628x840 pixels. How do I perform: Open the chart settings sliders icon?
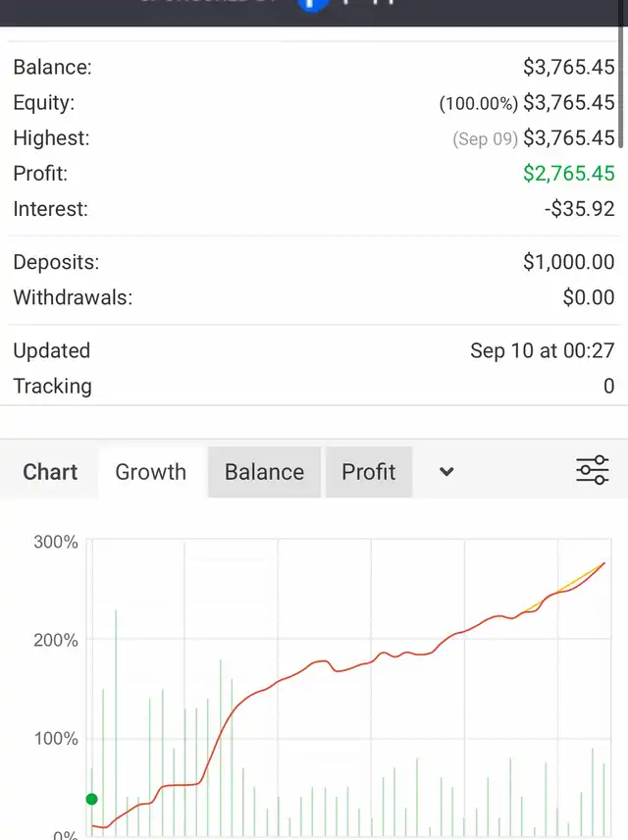click(592, 471)
